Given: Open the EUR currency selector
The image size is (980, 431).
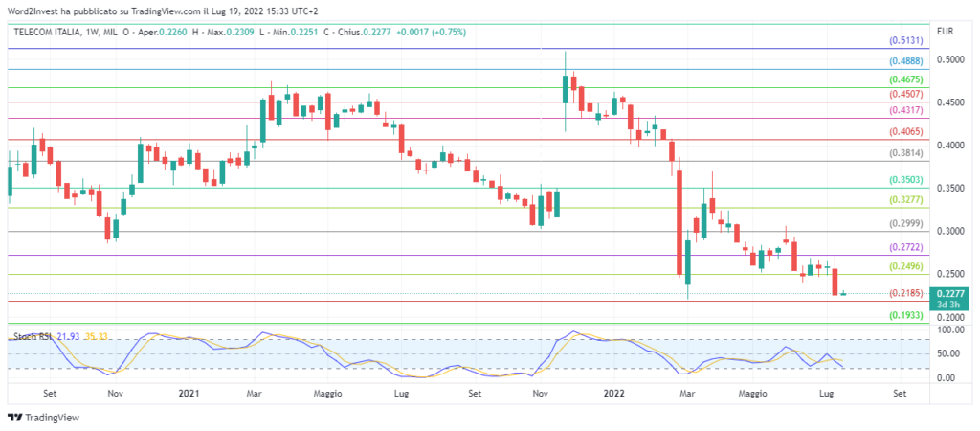Looking at the screenshot, I should (946, 32).
